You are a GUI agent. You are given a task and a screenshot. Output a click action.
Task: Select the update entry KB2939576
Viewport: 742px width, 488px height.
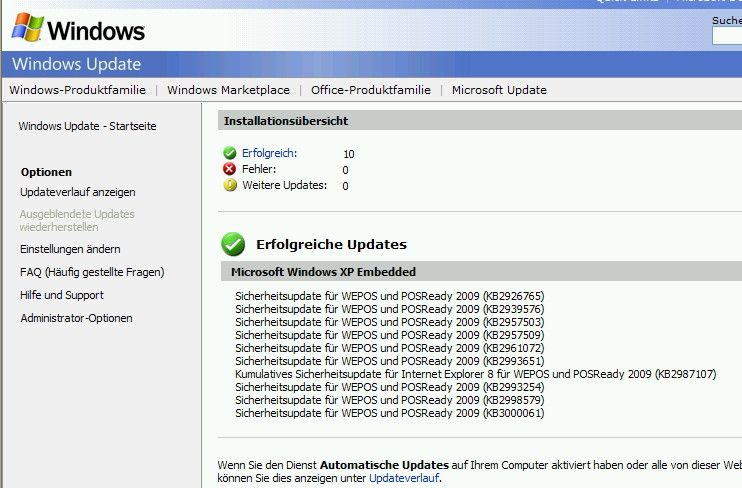coord(389,309)
